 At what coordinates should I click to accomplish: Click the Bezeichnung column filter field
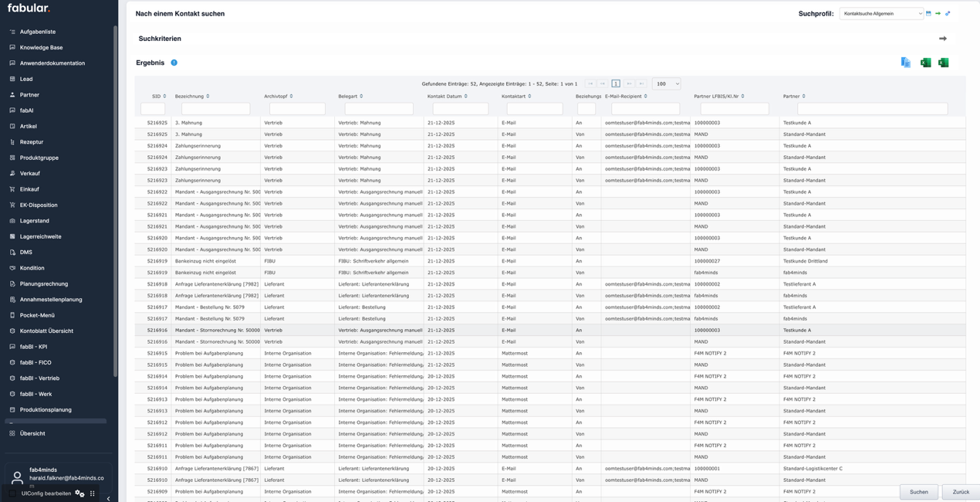(215, 109)
